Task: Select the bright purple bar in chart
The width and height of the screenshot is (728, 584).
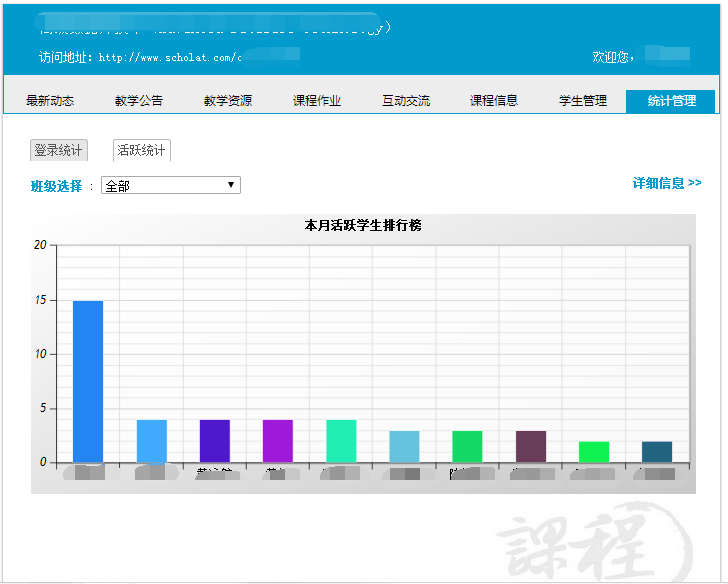Action: 278,441
